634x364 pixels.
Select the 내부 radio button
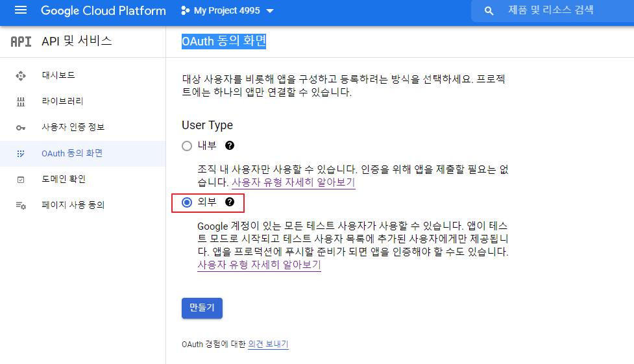(187, 146)
